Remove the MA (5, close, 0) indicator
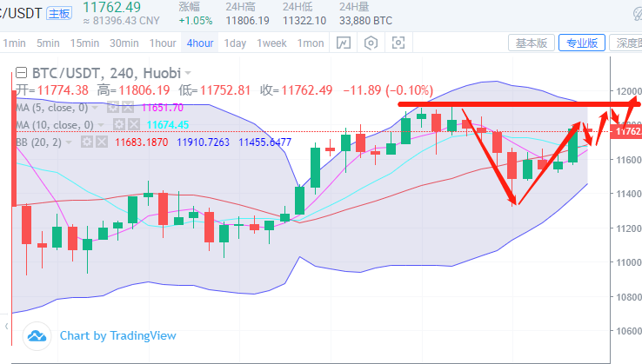Image resolution: width=642 pixels, height=364 pixels. tap(128, 108)
